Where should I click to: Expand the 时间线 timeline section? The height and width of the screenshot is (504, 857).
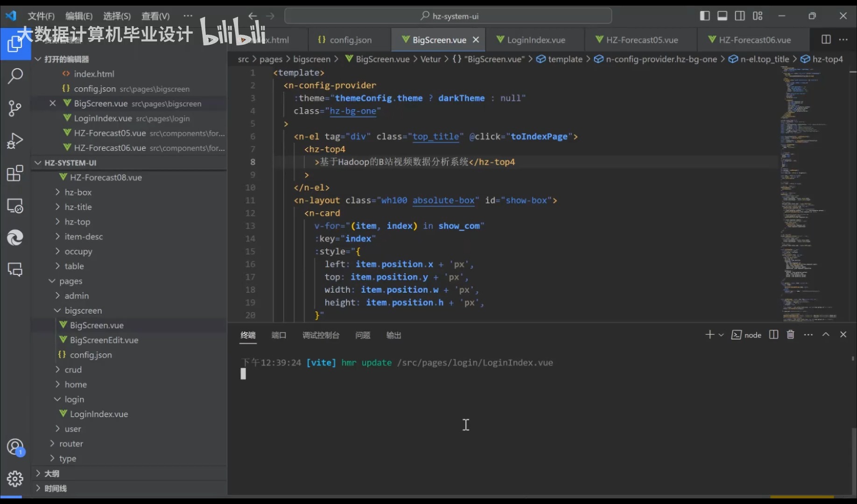129,488
